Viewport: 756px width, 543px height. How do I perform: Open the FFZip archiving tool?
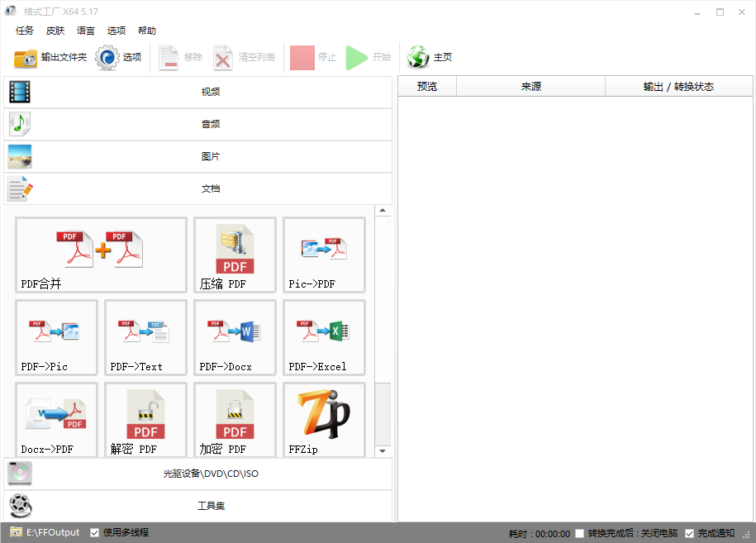pos(324,420)
